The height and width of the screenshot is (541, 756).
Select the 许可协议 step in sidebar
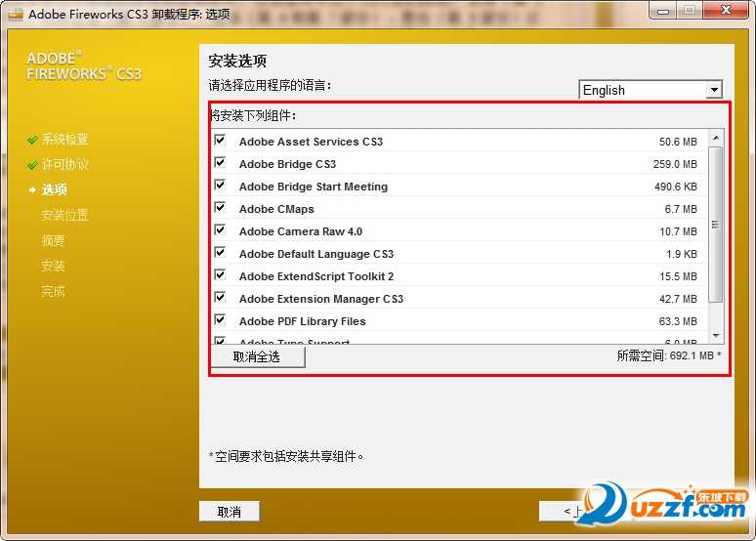(x=65, y=164)
